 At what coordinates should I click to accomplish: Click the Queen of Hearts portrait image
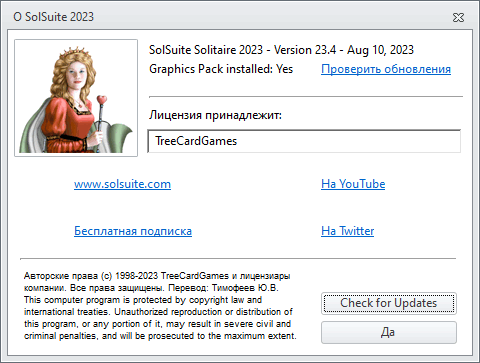pyautogui.click(x=76, y=98)
